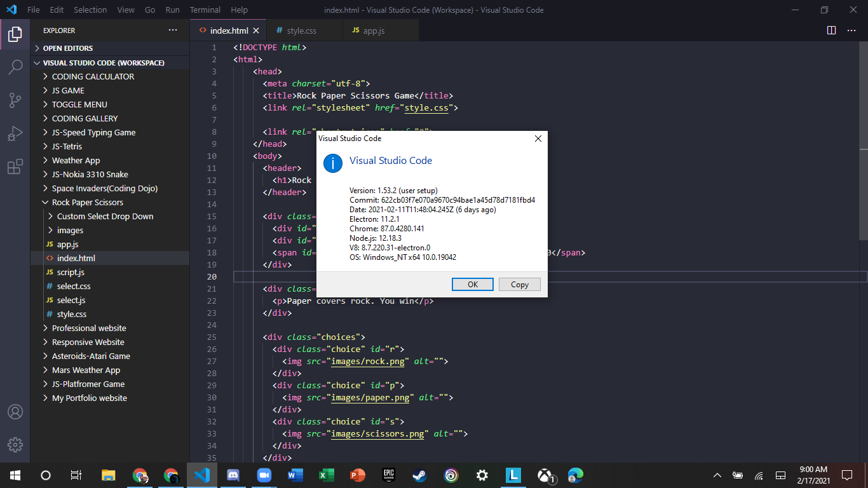Open the Terminal menu
The width and height of the screenshot is (868, 488).
205,10
